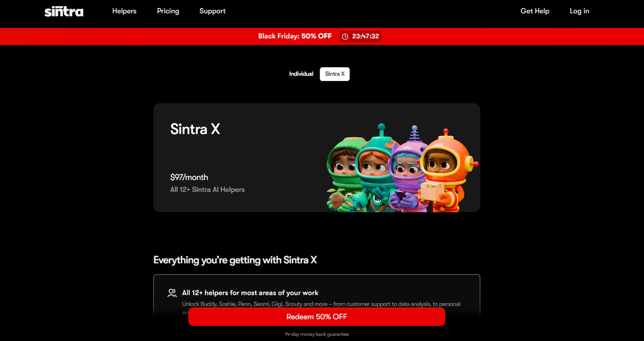Open the Helpers menu

[124, 11]
